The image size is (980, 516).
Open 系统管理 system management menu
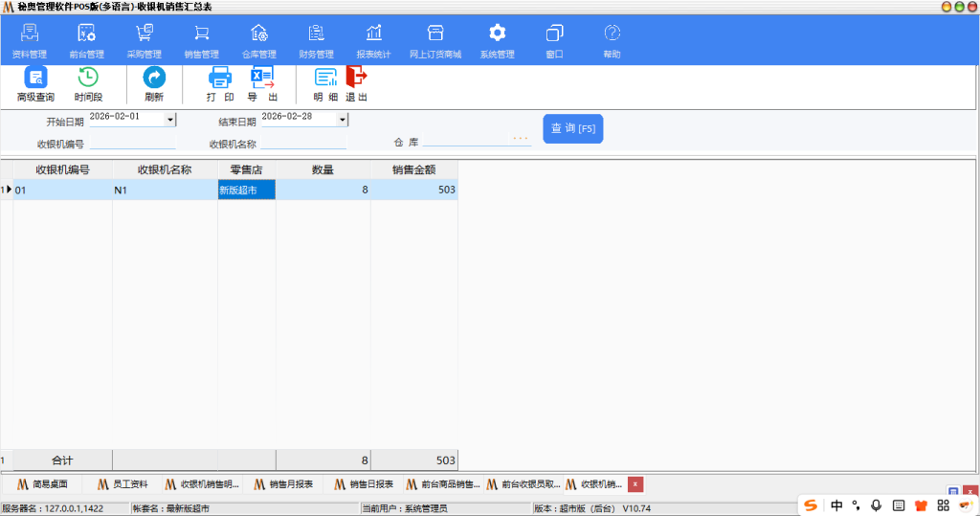coord(497,41)
